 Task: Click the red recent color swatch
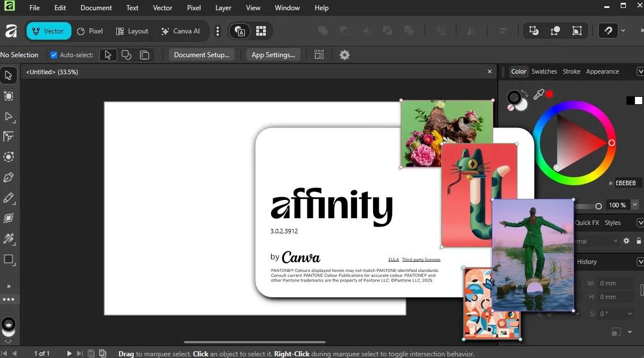pos(549,95)
